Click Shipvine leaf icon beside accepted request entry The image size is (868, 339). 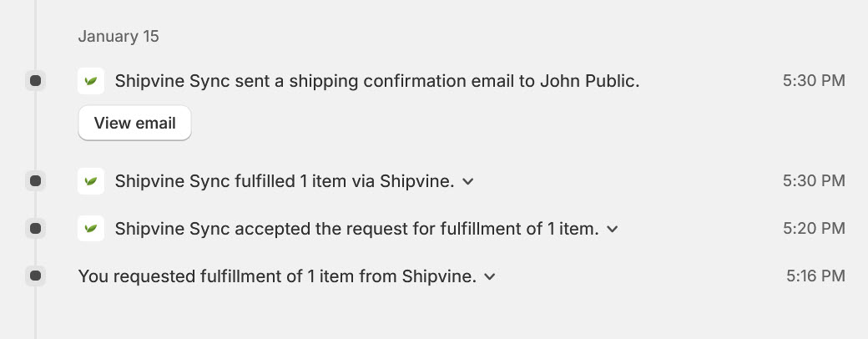coord(91,228)
